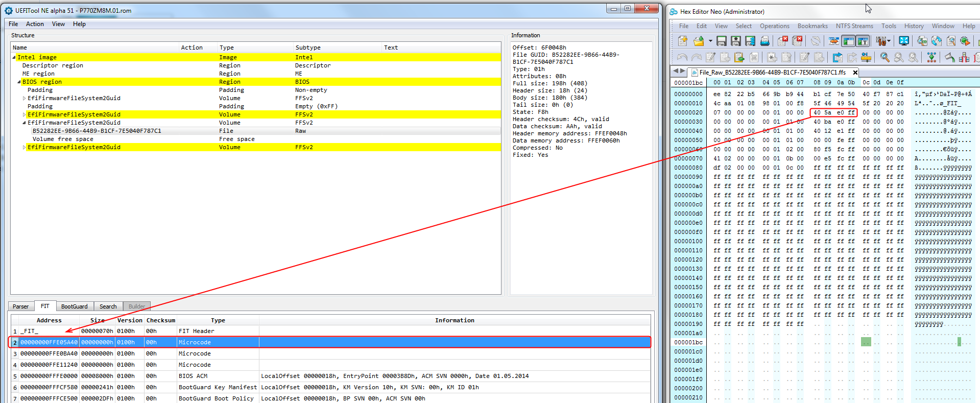Switch to the BootGuard tab
The height and width of the screenshot is (403, 980).
(75, 306)
